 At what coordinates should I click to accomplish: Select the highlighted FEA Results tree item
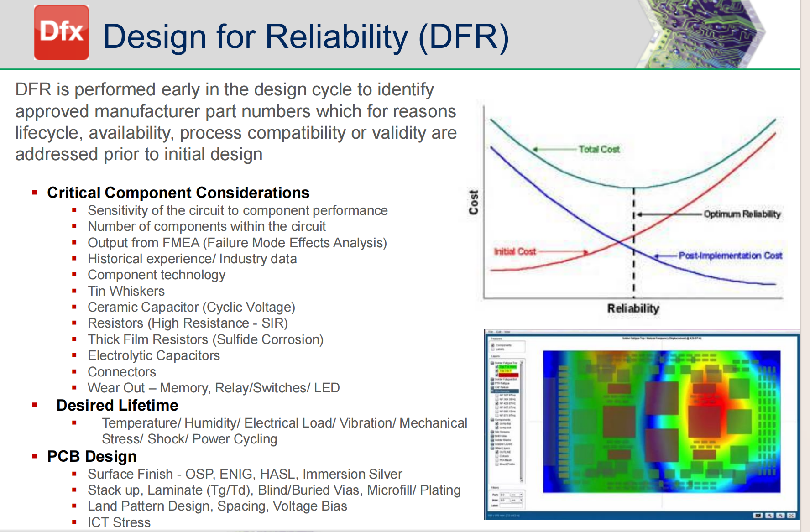click(x=504, y=391)
